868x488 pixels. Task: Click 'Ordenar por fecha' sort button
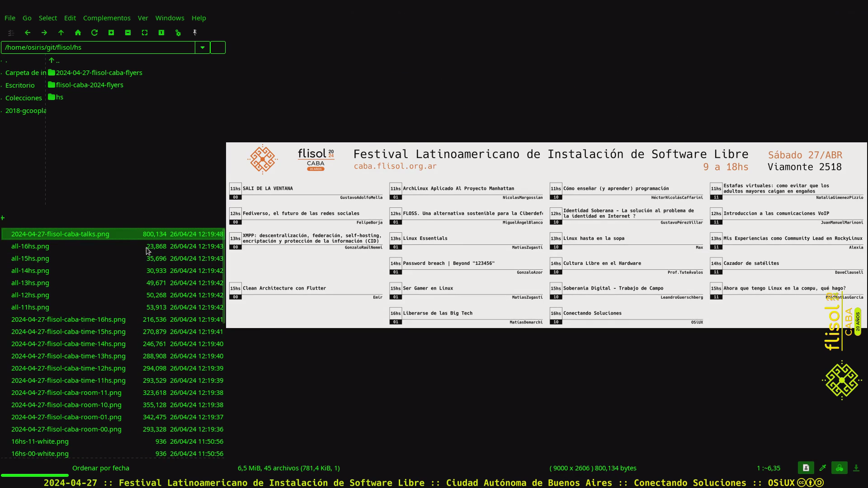101,468
